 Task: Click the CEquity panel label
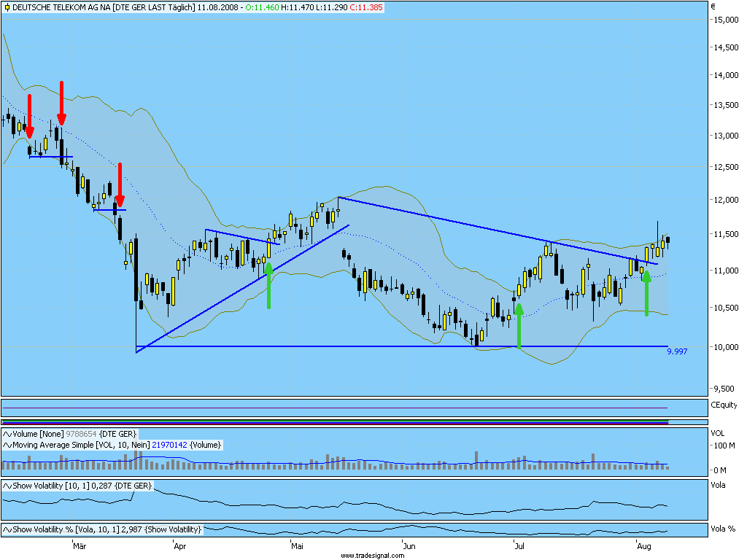tap(724, 405)
